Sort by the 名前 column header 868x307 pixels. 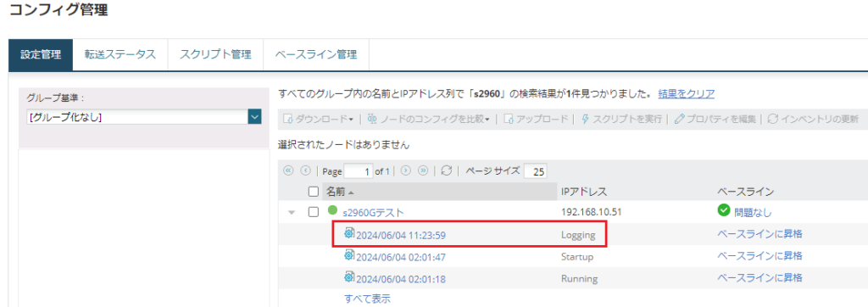336,192
